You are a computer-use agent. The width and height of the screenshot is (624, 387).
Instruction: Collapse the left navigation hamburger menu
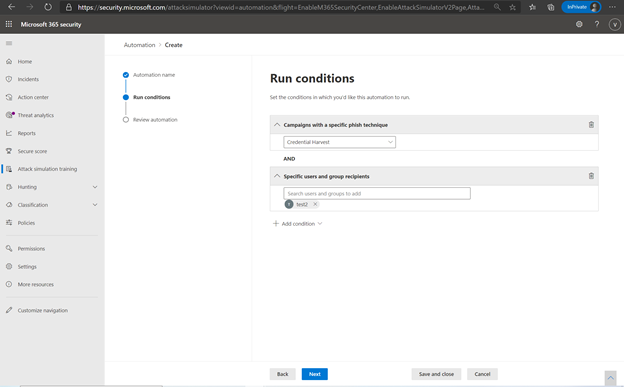pyautogui.click(x=9, y=43)
